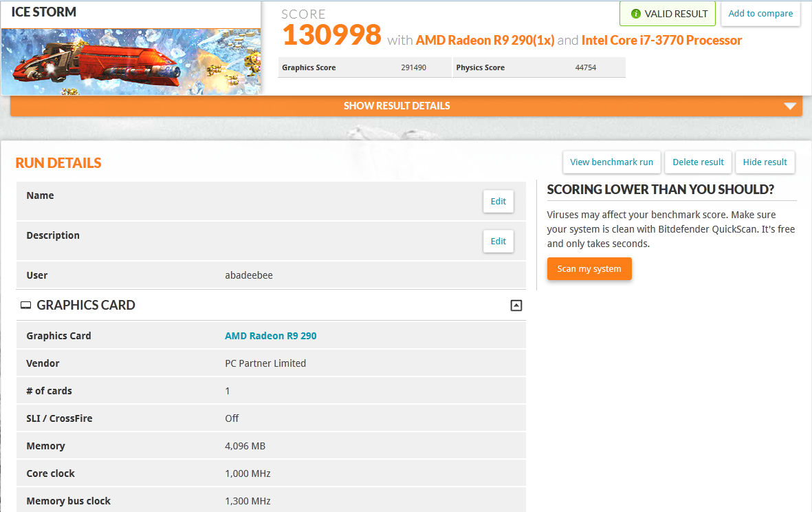Click Hide result button
Viewport: 812px width, 512px height.
click(x=765, y=162)
